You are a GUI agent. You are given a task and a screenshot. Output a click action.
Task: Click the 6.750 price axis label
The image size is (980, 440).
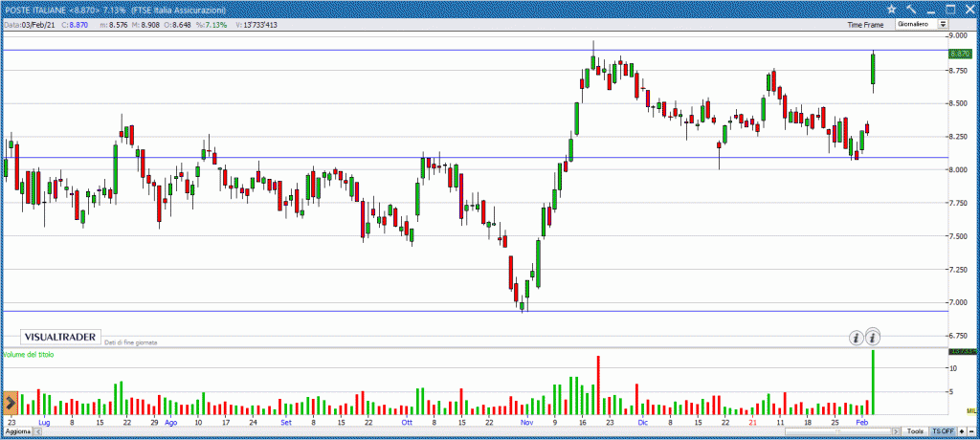pyautogui.click(x=960, y=335)
